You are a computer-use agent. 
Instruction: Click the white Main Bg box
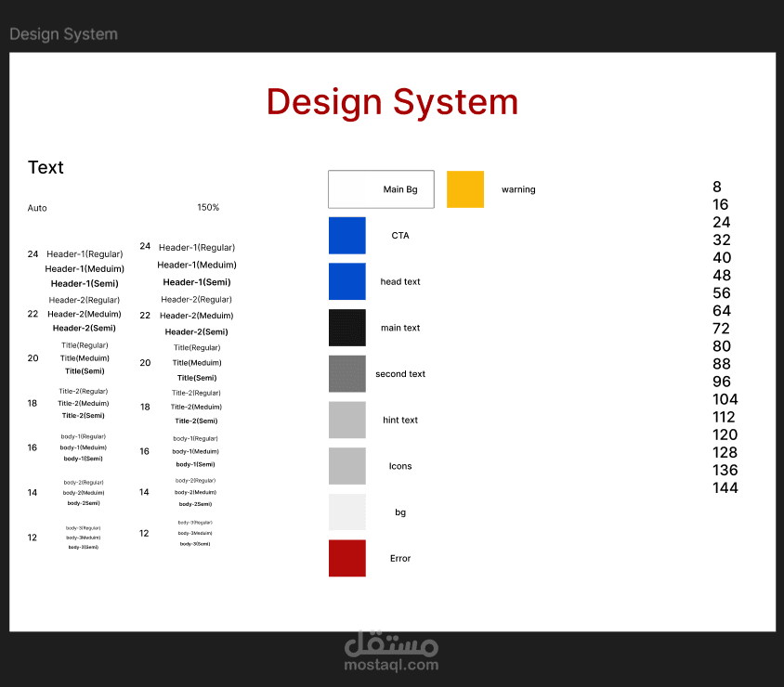[381, 189]
